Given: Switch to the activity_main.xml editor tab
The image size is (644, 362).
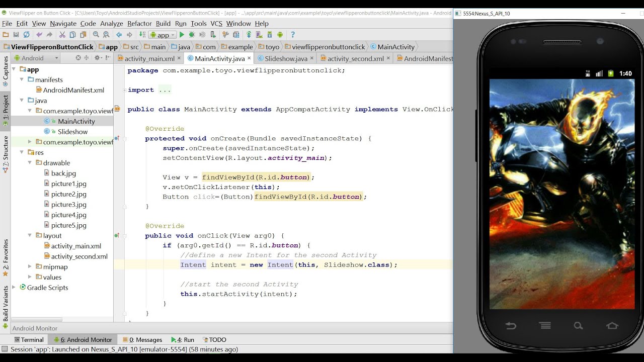Looking at the screenshot, I should tap(149, 58).
